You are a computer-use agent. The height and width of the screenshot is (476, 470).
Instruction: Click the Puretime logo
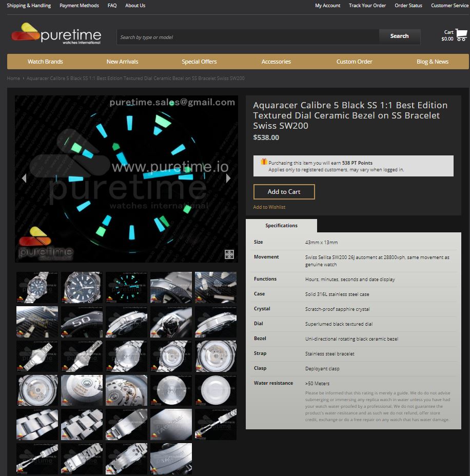click(x=56, y=34)
